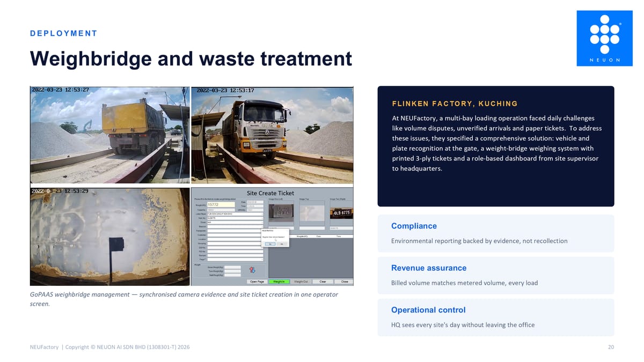Open the truck front camera feed

click(272, 134)
